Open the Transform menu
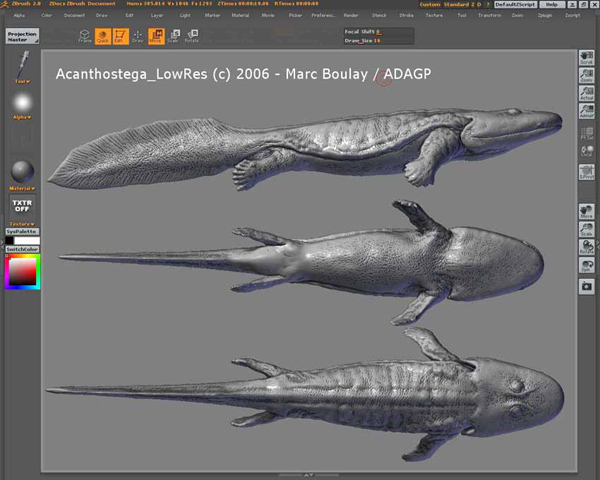This screenshot has height=480, width=600. (x=490, y=15)
